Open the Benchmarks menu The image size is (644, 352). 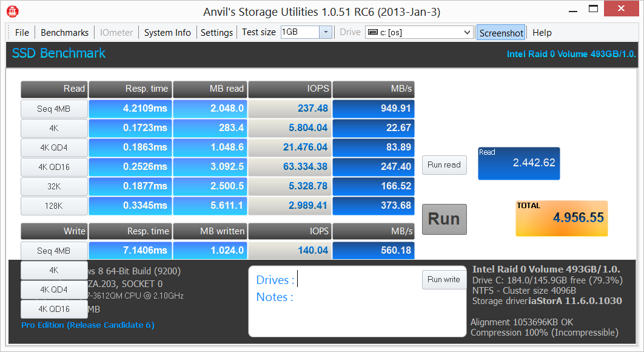(x=64, y=33)
